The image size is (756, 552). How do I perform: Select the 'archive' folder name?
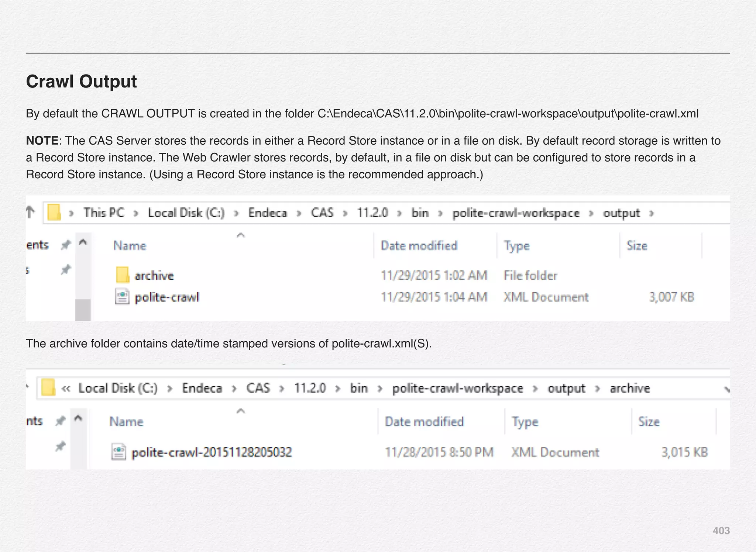pos(154,276)
